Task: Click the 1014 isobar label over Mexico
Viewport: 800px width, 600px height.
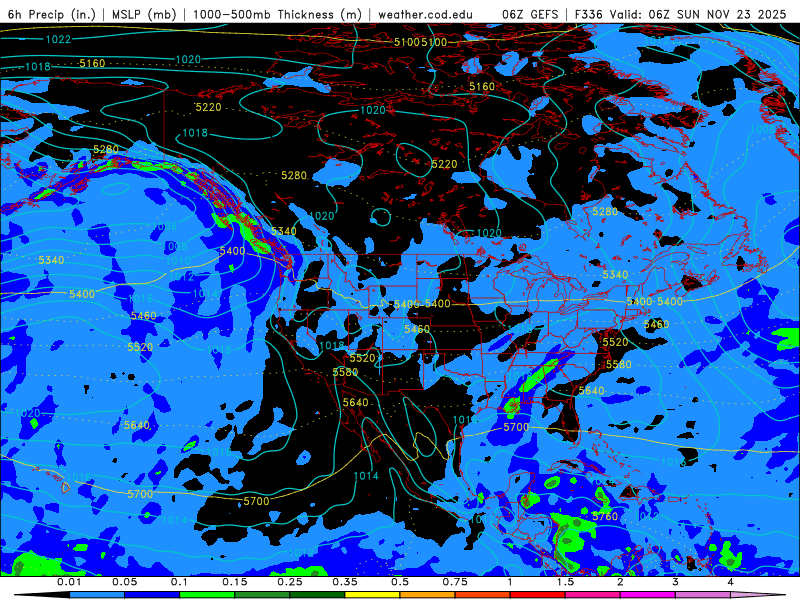Action: click(366, 476)
